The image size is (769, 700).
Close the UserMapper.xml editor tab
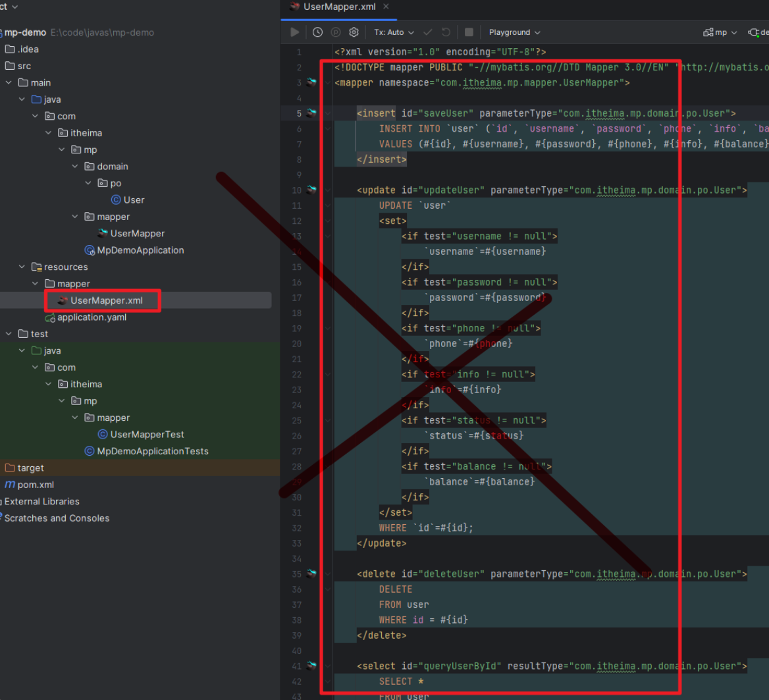[386, 7]
